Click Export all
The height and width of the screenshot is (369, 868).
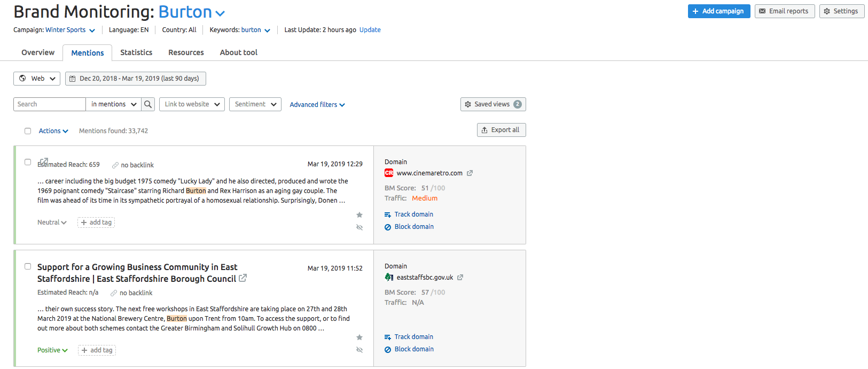tap(502, 130)
